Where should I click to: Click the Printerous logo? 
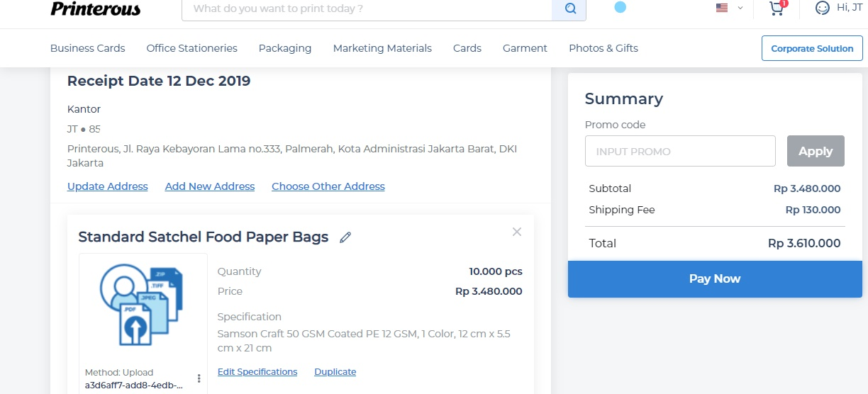coord(96,9)
